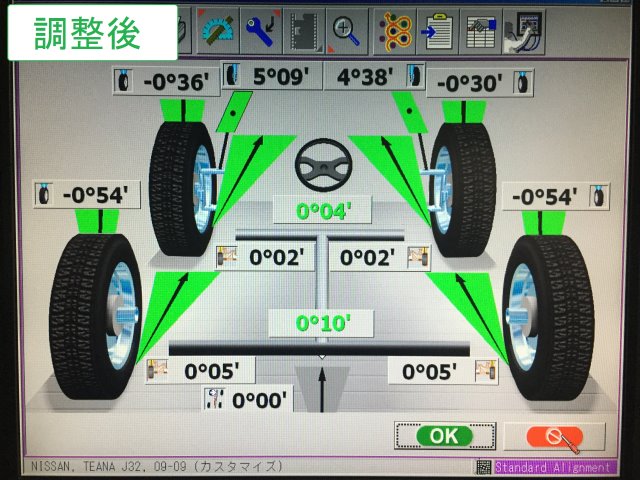Open the colored circles sensor icon
This screenshot has width=640, height=480.
click(x=395, y=30)
